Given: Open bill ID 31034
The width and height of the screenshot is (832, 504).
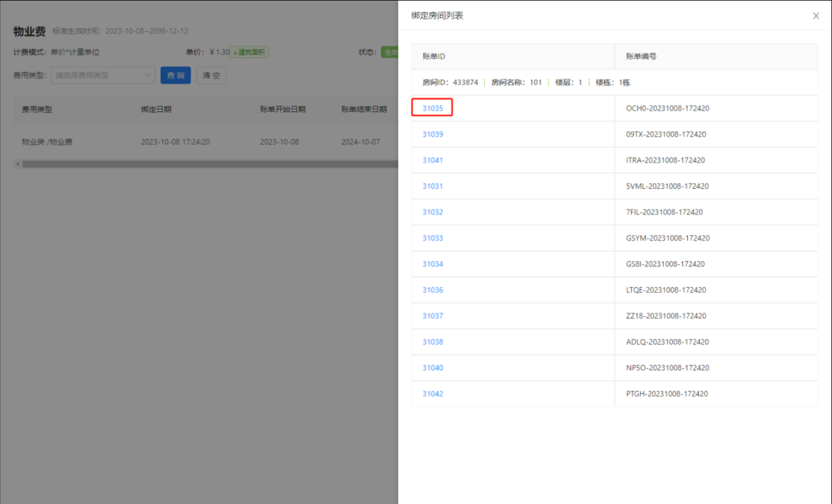Looking at the screenshot, I should [432, 264].
